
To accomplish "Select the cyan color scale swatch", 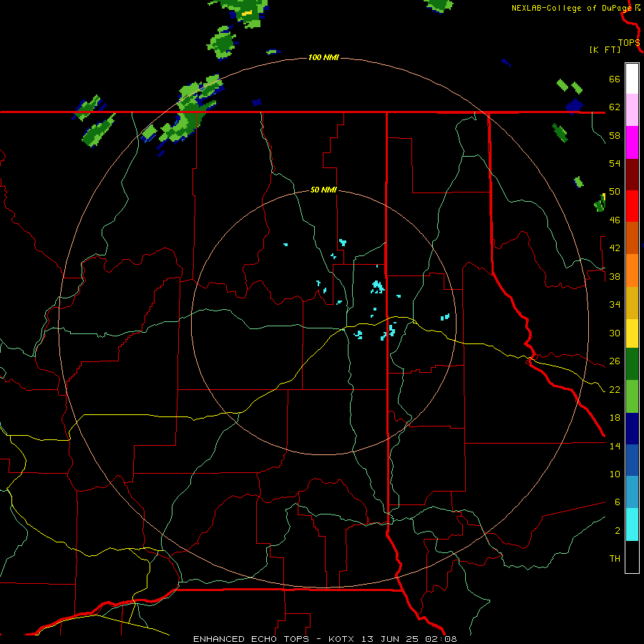I will tap(632, 525).
